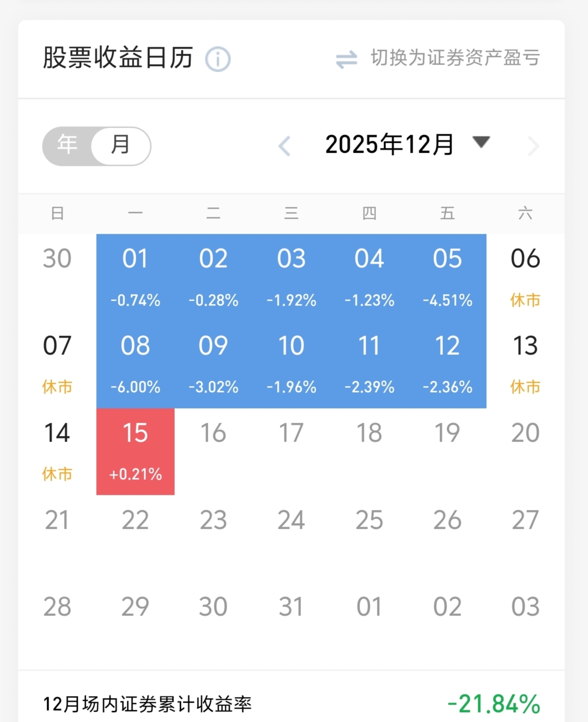Select December 05 showing -4.51%
The height and width of the screenshot is (722, 588).
447,277
